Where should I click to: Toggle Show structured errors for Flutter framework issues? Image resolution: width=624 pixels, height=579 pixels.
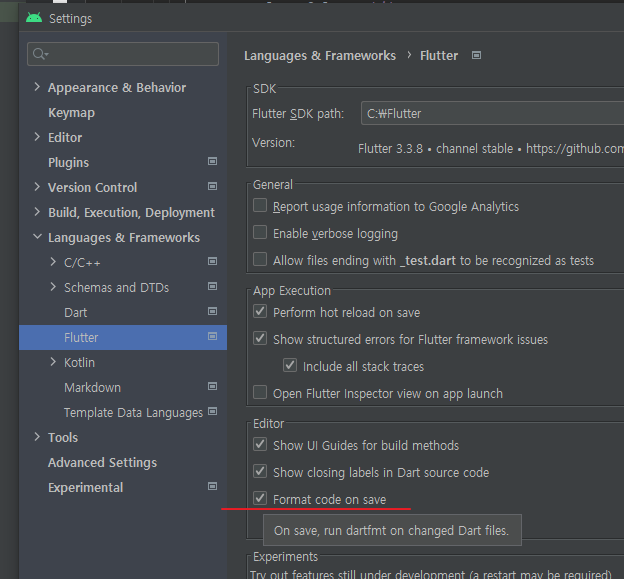[260, 339]
